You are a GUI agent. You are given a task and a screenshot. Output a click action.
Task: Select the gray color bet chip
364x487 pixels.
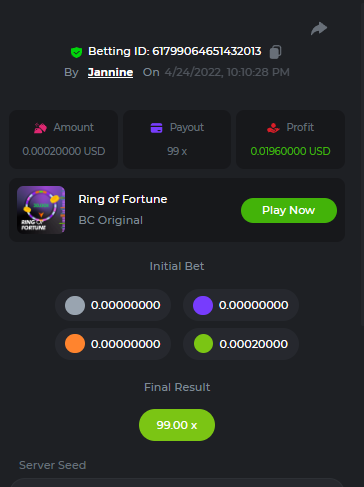point(75,305)
